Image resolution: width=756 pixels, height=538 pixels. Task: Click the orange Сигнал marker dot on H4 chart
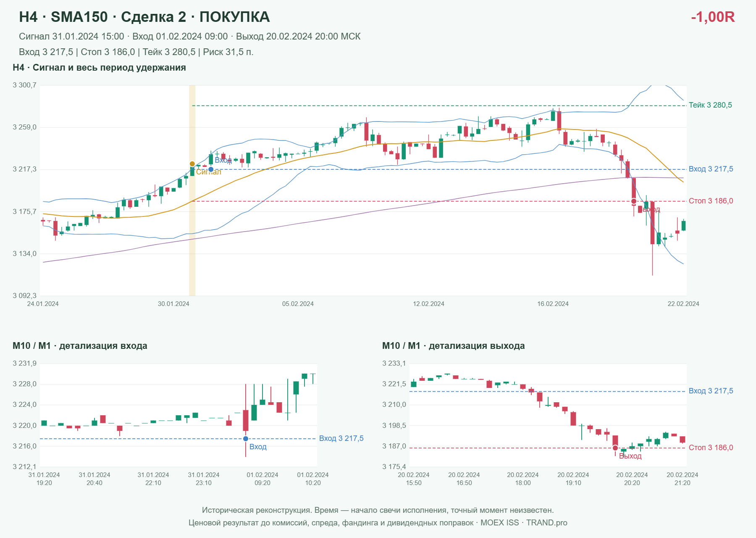point(192,164)
